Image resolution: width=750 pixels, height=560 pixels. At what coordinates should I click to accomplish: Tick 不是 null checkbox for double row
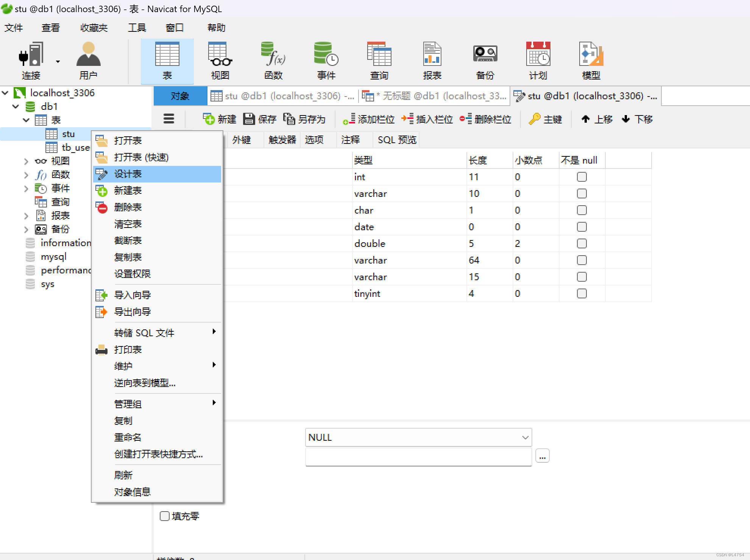(582, 243)
